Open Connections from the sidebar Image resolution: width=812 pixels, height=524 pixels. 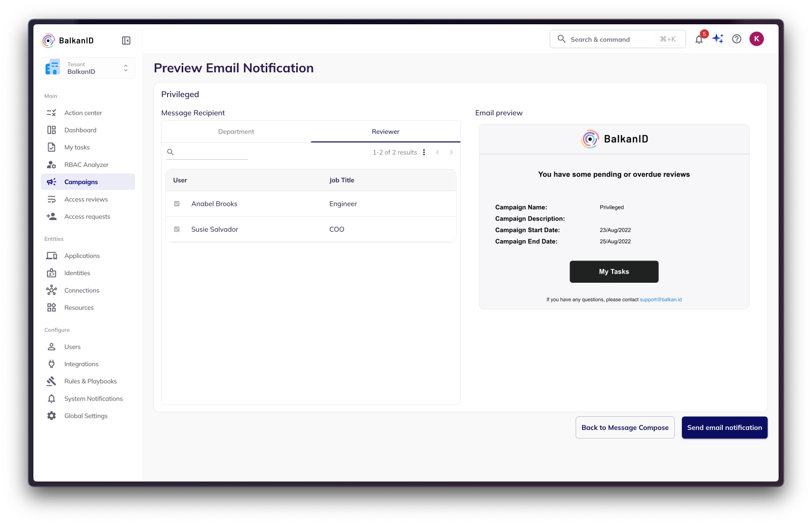click(x=82, y=290)
